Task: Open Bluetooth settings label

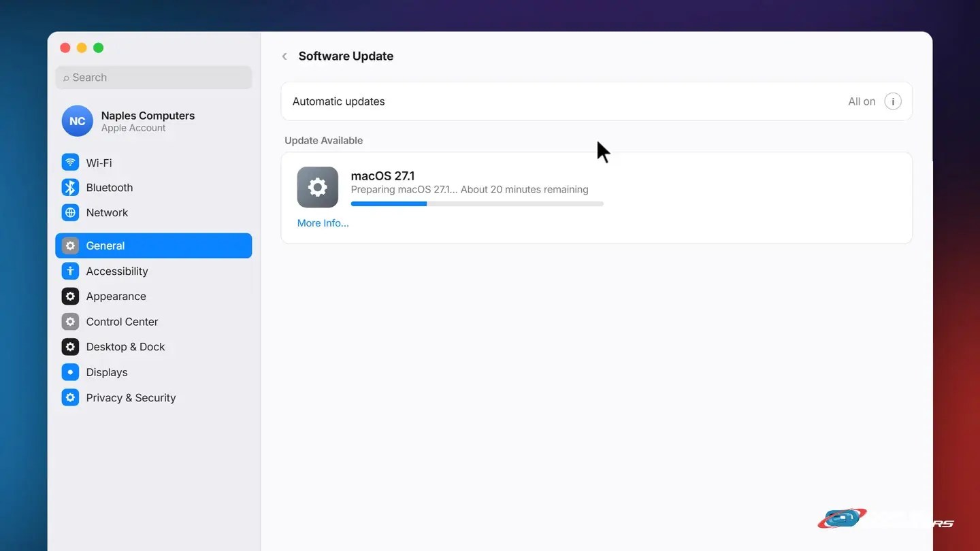Action: tap(110, 188)
